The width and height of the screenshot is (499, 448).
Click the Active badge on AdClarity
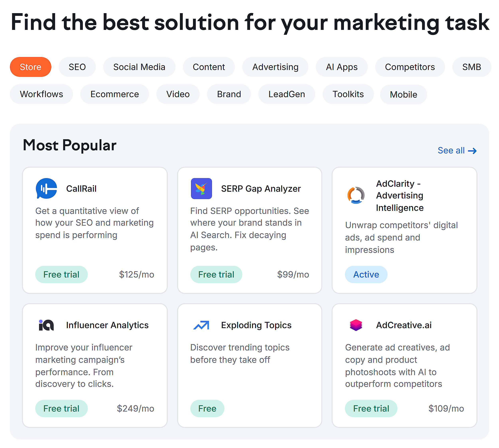366,274
